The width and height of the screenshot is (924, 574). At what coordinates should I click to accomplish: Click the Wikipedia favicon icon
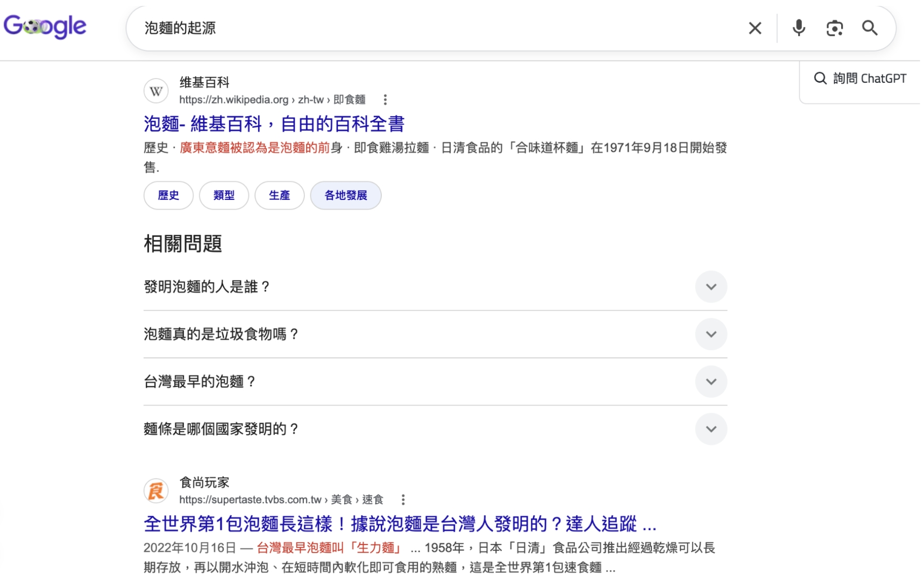(157, 91)
